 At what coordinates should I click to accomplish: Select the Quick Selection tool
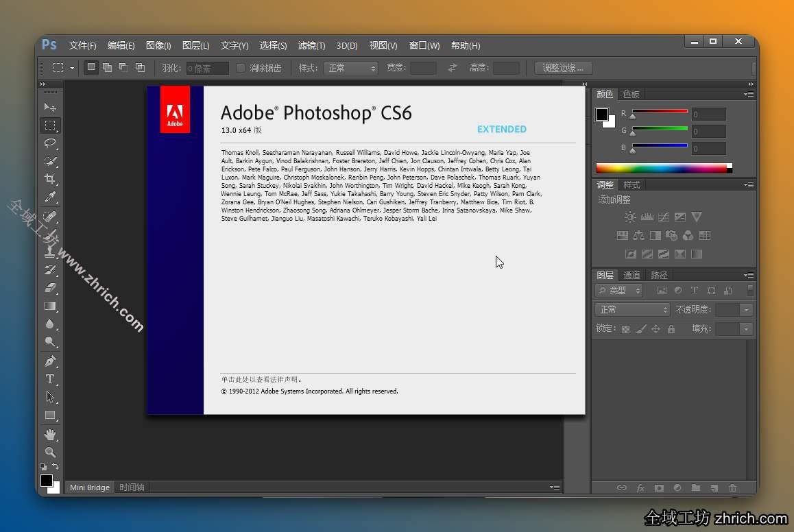[x=50, y=161]
